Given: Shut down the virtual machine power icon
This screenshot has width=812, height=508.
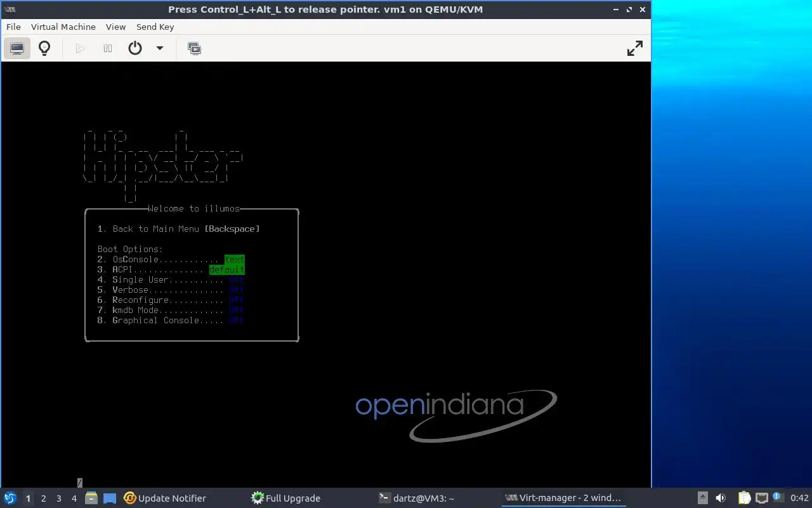Looking at the screenshot, I should (135, 48).
